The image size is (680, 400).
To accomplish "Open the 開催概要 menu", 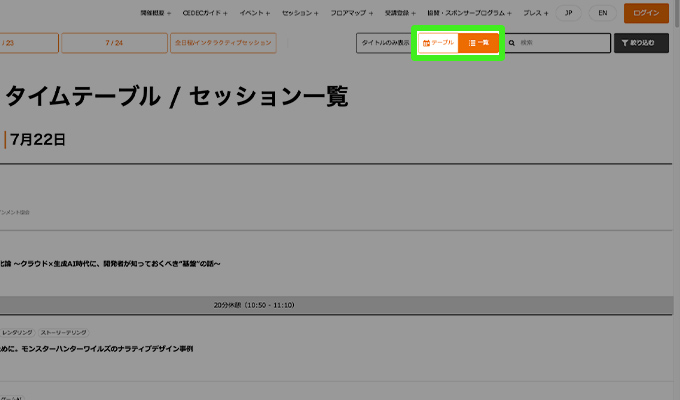I will pyautogui.click(x=155, y=13).
